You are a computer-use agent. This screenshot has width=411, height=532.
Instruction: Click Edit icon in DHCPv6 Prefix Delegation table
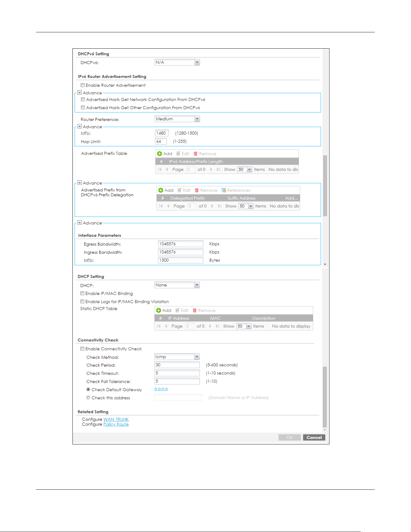tap(179, 190)
